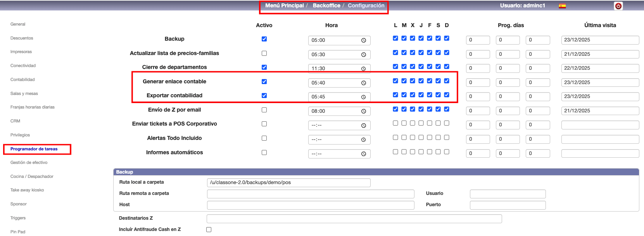Screen dimensions: 644x236
Task: Open time picker for Generar enlace contable
Action: coord(364,83)
